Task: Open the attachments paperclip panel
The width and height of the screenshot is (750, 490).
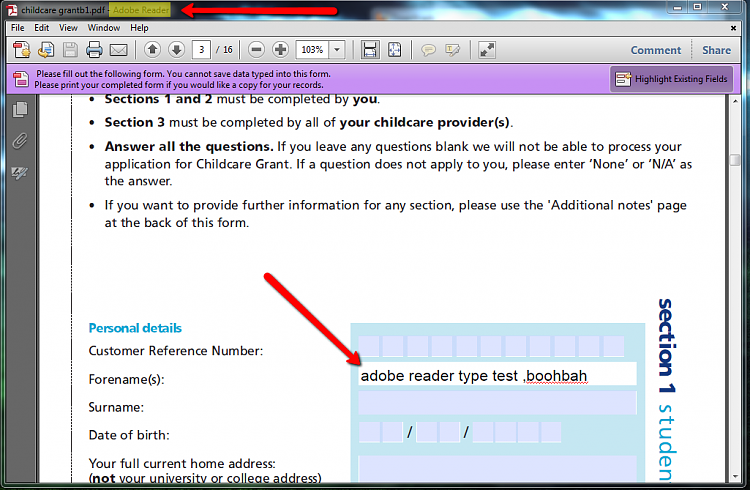Action: pos(20,141)
